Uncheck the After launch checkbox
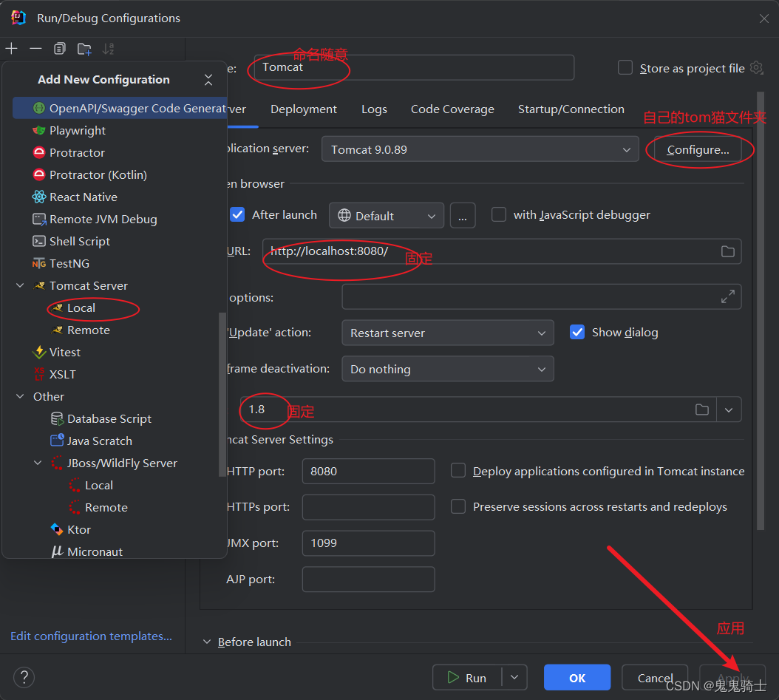 tap(237, 215)
